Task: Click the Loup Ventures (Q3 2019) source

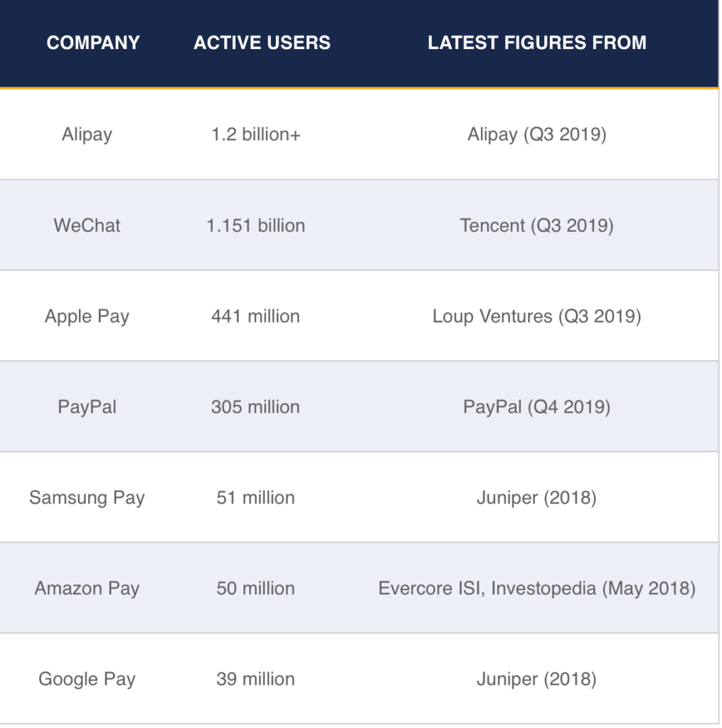Action: (x=537, y=316)
